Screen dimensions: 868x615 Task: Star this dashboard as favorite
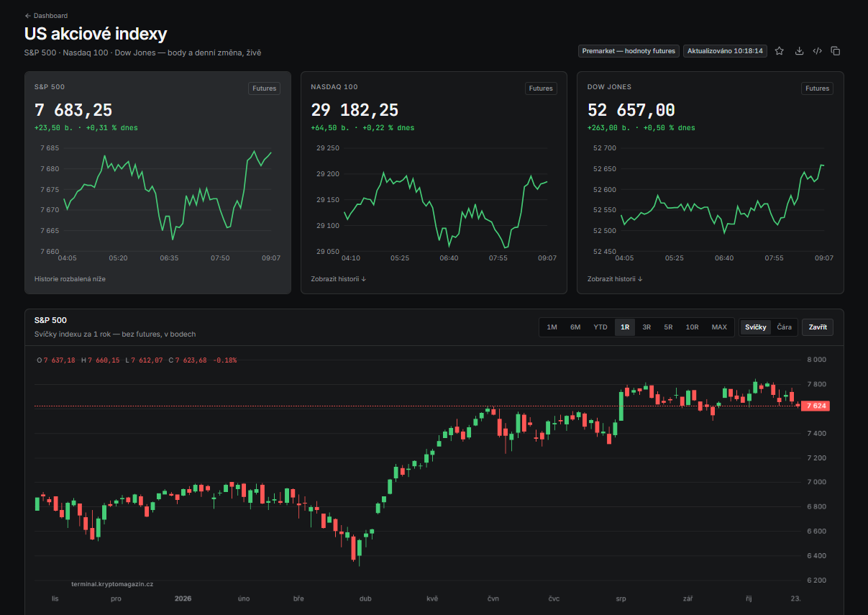click(779, 51)
